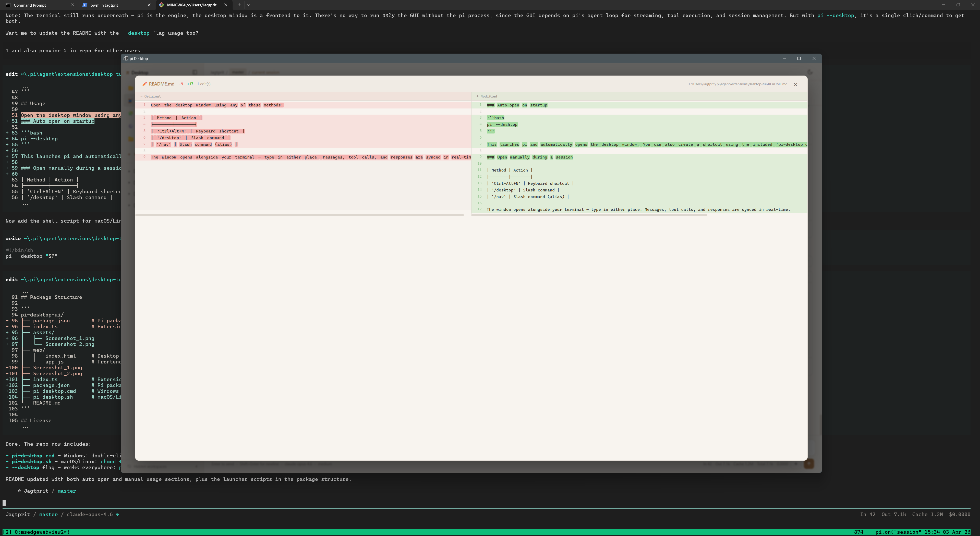This screenshot has width=980, height=536.
Task: Click the terminal input prompt line
Action: coord(486,503)
